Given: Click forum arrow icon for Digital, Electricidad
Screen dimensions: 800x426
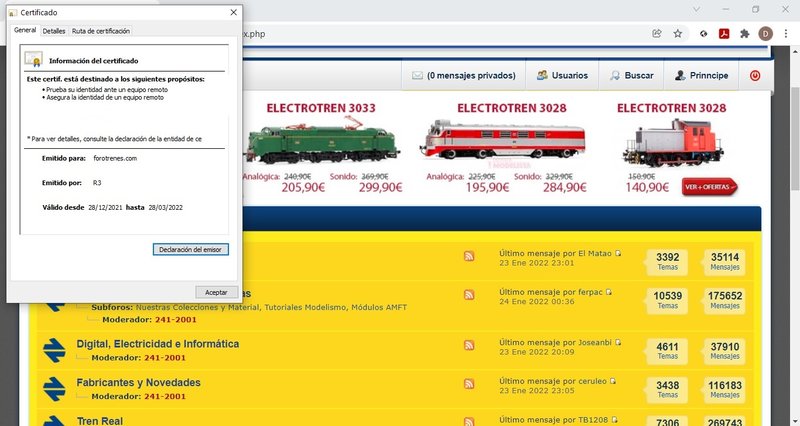Looking at the screenshot, I should [x=54, y=350].
